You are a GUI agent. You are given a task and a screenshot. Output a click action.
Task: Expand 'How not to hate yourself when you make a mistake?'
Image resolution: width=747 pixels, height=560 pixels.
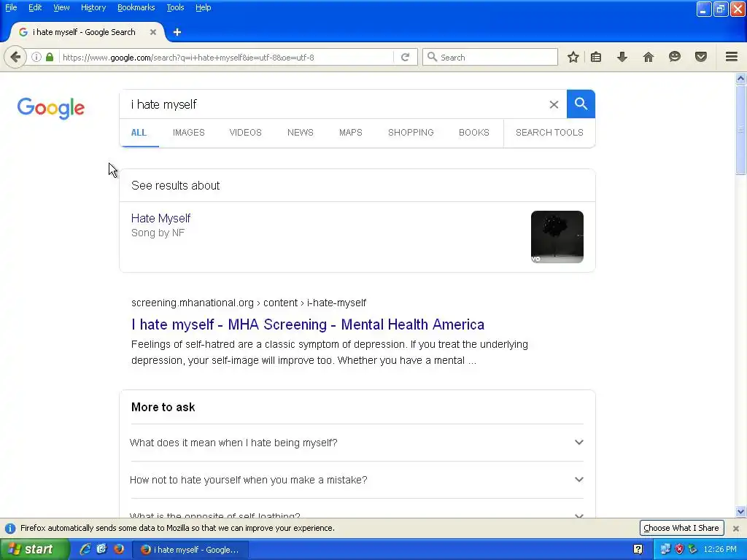pos(357,480)
